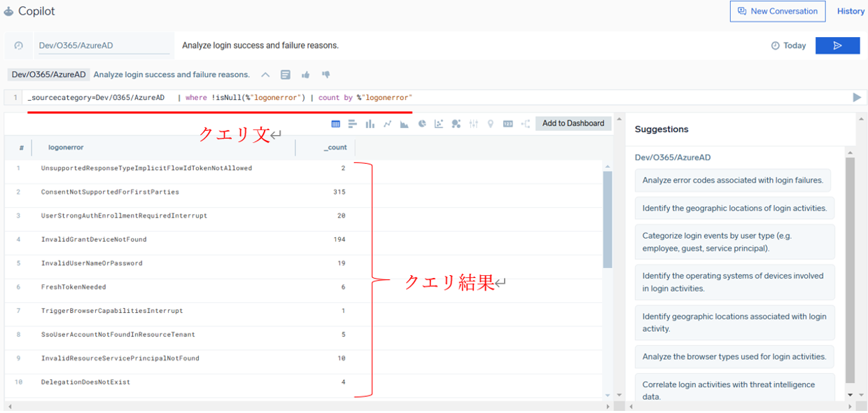Viewport: 868px width, 413px height.
Task: Click the history clock icon beside source field
Action: [19, 45]
